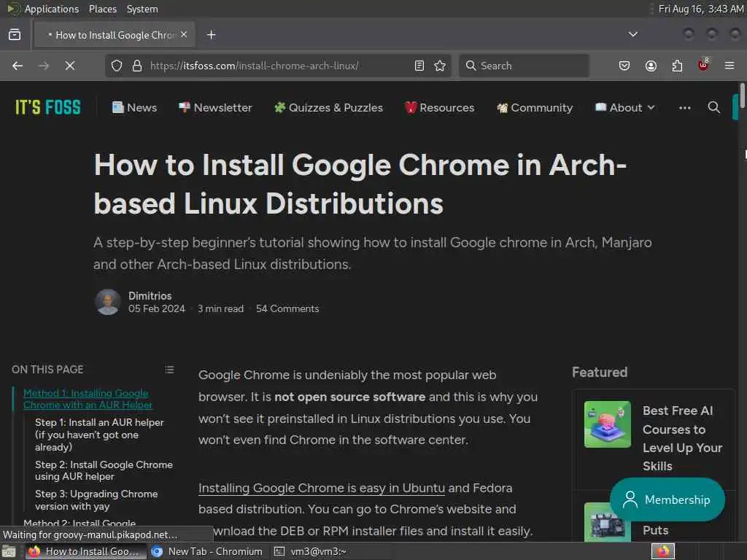Open Best Free AI Courses featured article title
Image resolution: width=747 pixels, height=560 pixels.
[x=682, y=438]
